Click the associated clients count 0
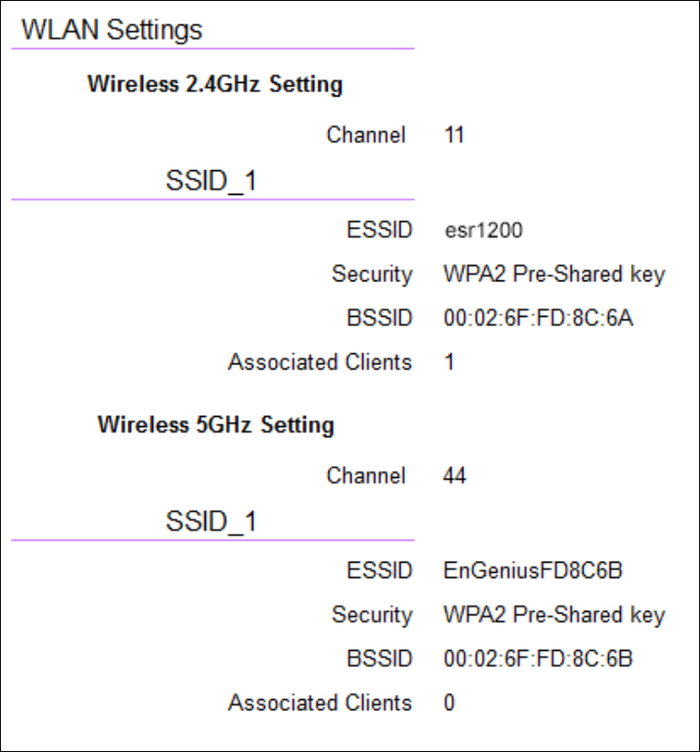The image size is (700, 752). coord(450,703)
